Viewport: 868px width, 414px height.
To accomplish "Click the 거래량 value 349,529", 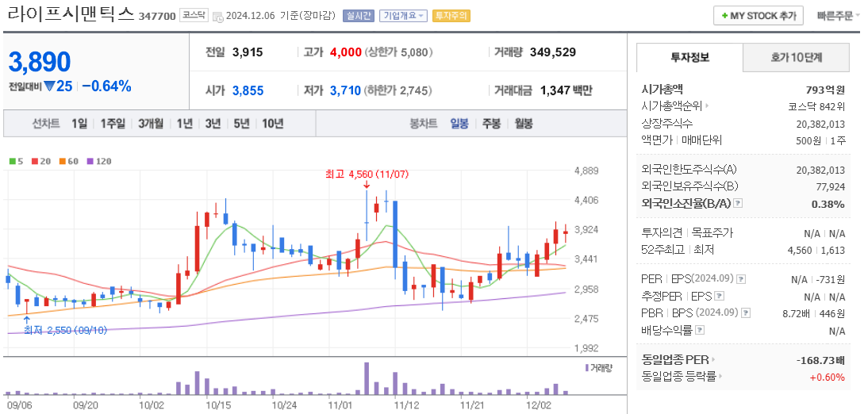I will [x=552, y=52].
